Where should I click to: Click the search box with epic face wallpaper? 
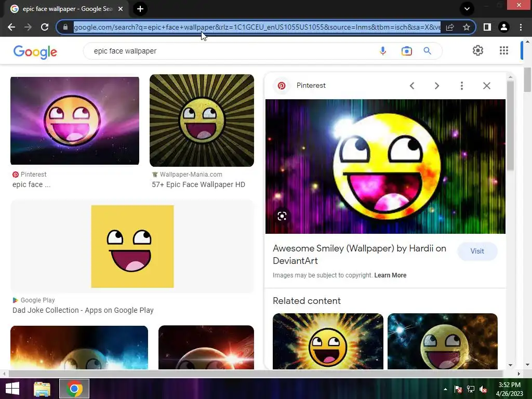[x=231, y=51]
